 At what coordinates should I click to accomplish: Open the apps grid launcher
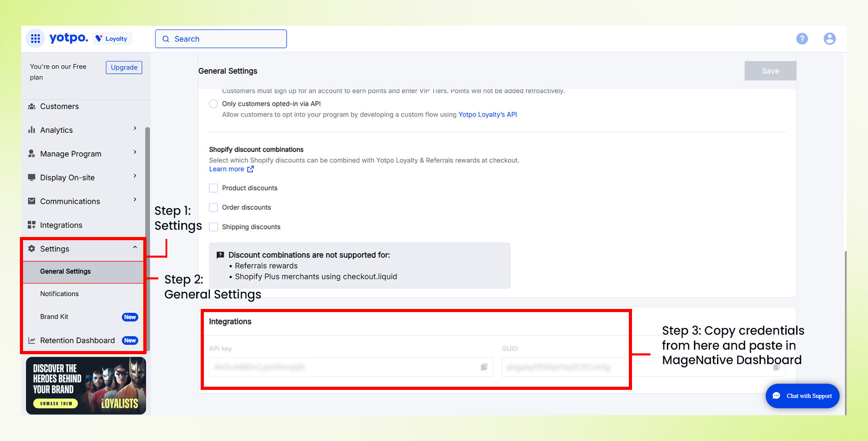(x=35, y=38)
